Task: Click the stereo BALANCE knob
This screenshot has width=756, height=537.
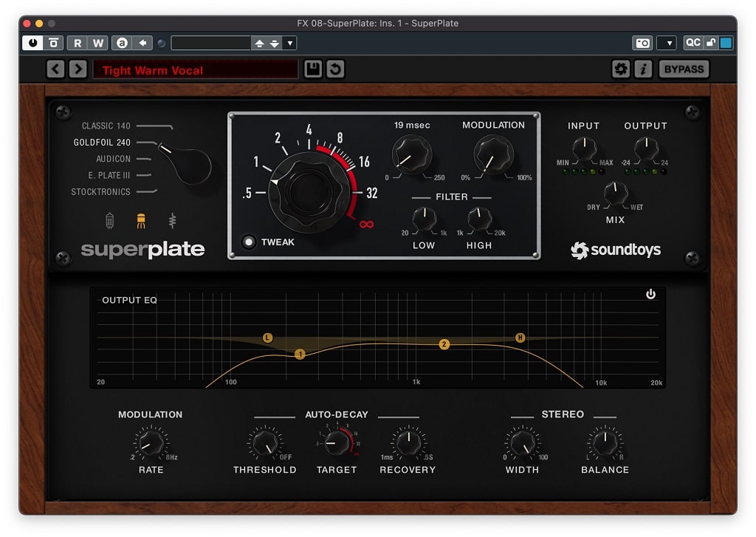Action: pos(605,443)
